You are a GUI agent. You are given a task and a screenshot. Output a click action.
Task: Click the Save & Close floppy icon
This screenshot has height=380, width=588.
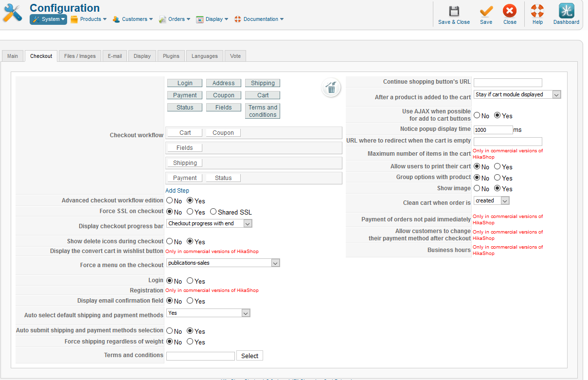click(454, 11)
